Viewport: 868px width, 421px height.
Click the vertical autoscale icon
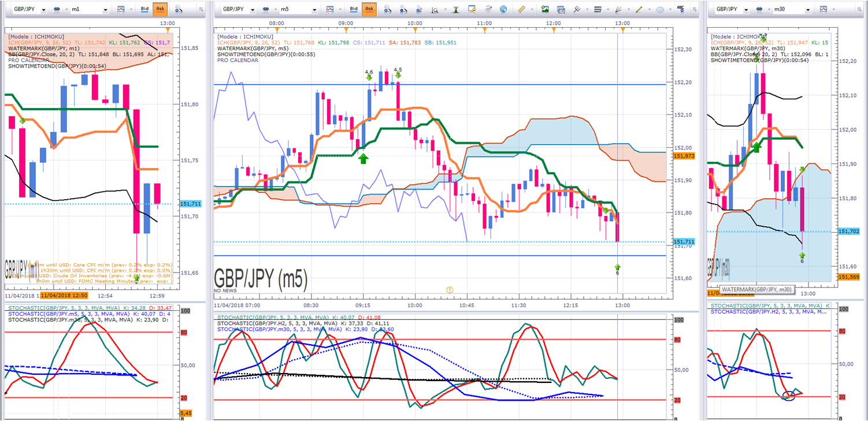pos(456,9)
